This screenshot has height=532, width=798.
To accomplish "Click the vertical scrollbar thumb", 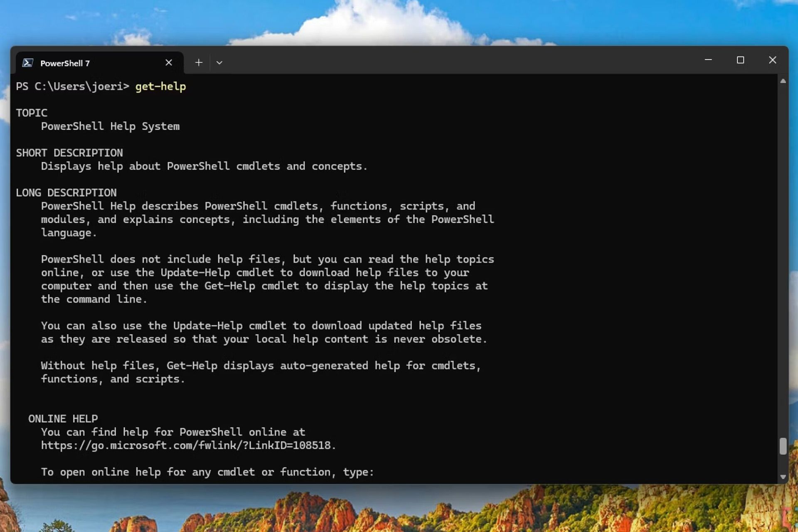I will [783, 446].
